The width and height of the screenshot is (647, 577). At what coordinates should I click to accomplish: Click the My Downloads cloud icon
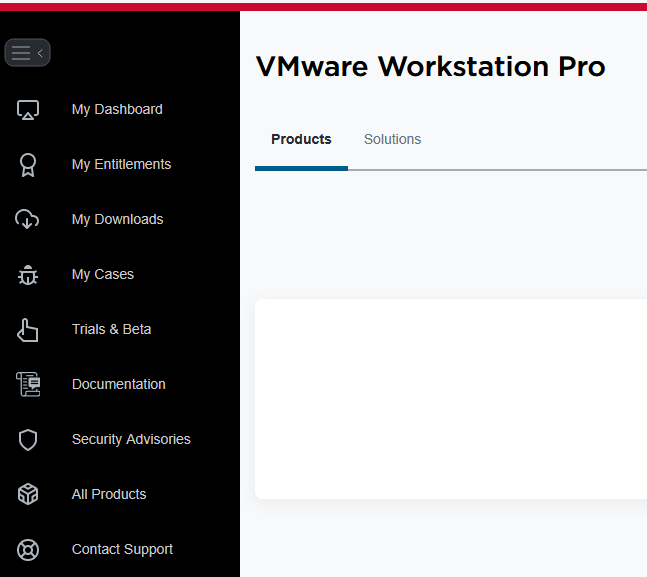[x=27, y=219]
